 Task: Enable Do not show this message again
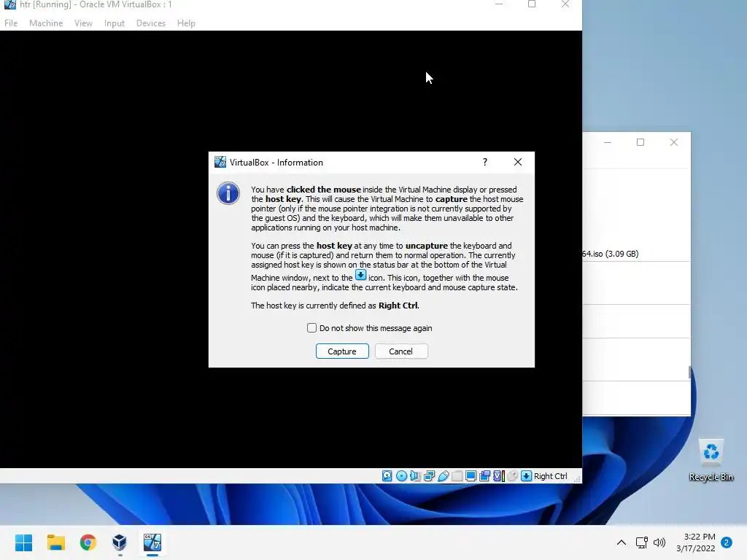pyautogui.click(x=311, y=327)
